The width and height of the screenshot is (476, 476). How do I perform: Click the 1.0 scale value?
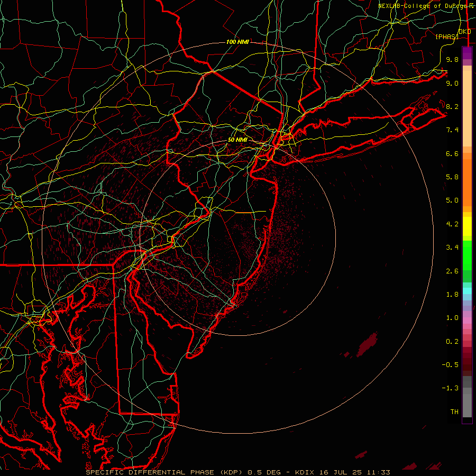coord(452,318)
